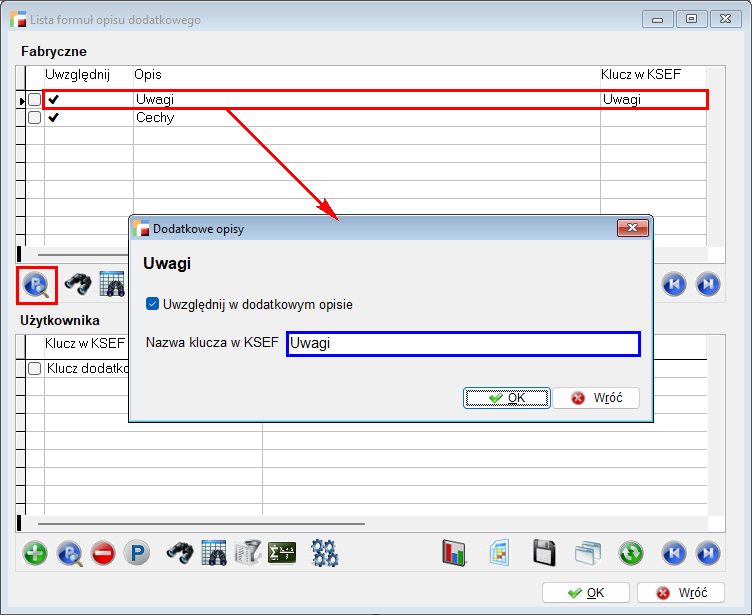Open the bar chart icon in bottom toolbar
The width and height of the screenshot is (752, 615).
455,553
